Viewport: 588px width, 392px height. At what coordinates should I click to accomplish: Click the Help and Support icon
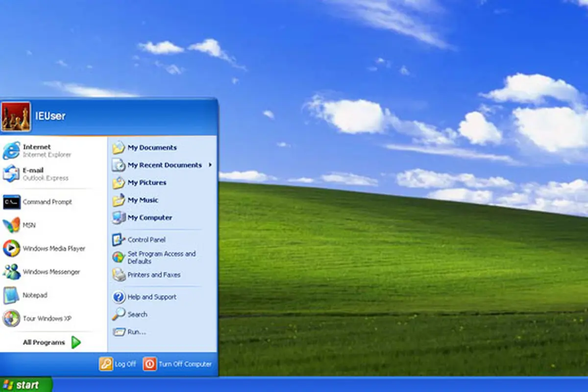119,297
